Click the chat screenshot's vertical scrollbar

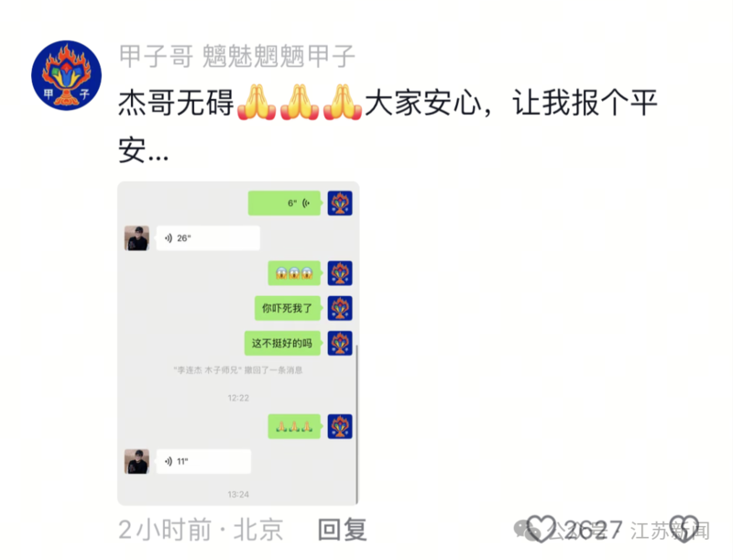[x=356, y=424]
